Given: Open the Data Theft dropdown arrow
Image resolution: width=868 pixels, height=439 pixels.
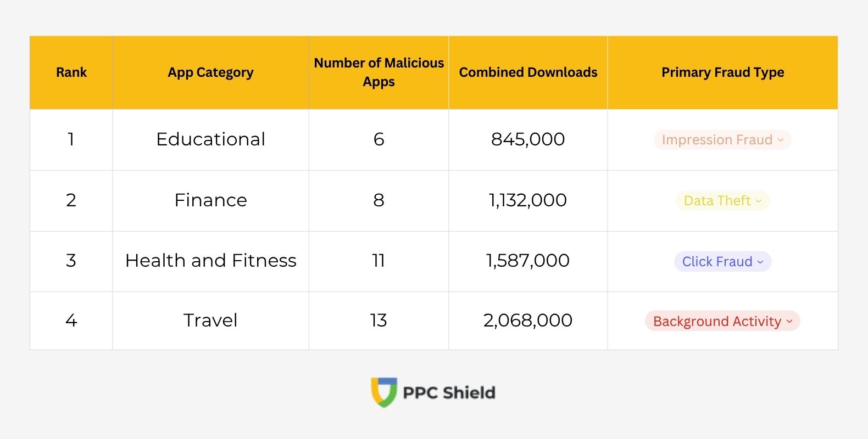Looking at the screenshot, I should [x=759, y=201].
